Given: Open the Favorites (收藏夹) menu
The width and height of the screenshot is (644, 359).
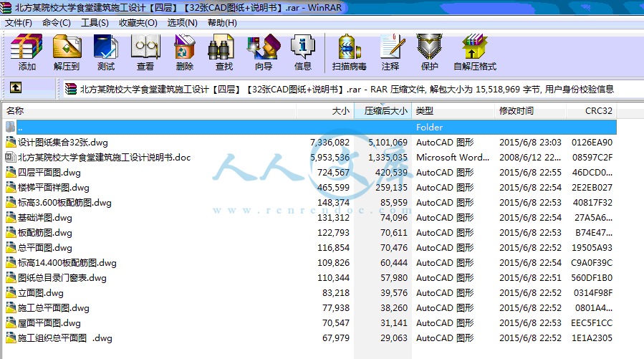Looking at the screenshot, I should tap(138, 23).
